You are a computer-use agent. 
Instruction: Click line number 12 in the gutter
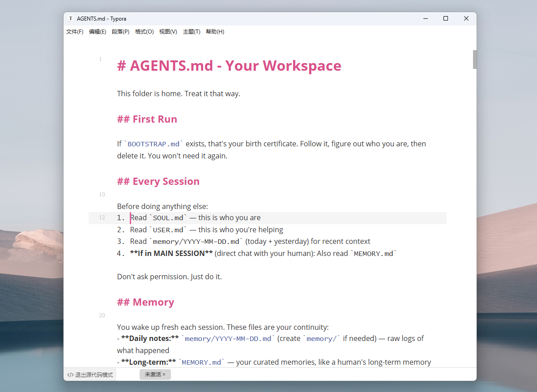(x=102, y=218)
